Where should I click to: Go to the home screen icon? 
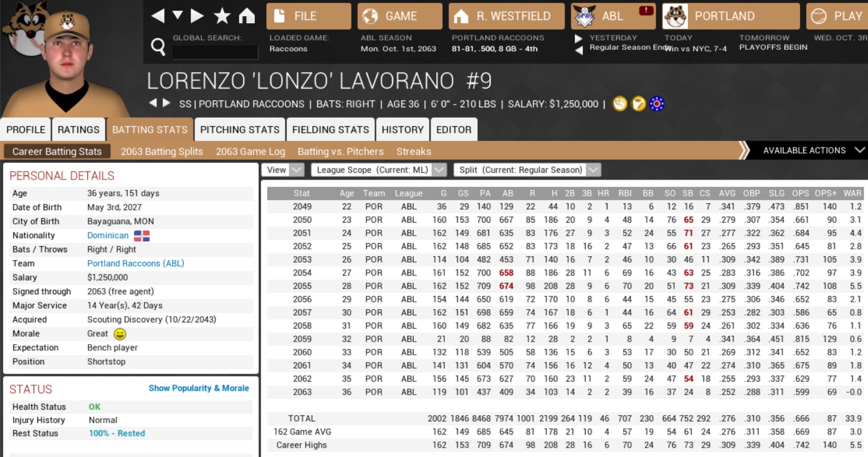pos(247,16)
